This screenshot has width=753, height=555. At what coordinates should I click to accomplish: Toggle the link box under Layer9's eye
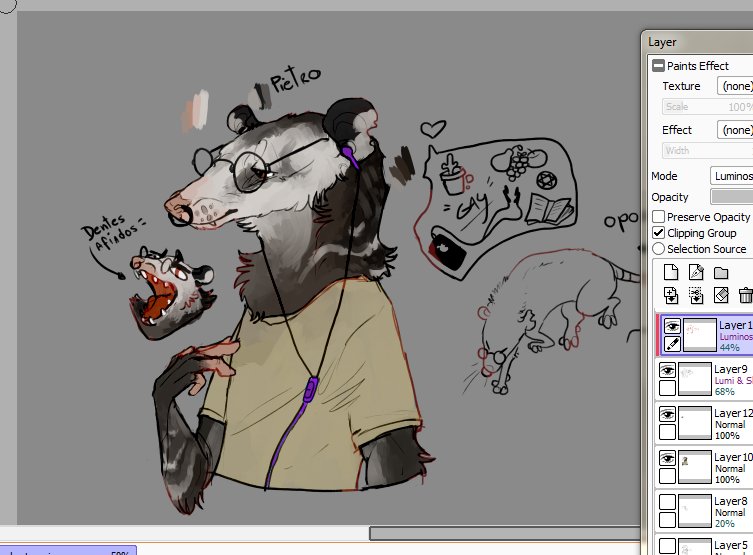[x=668, y=388]
